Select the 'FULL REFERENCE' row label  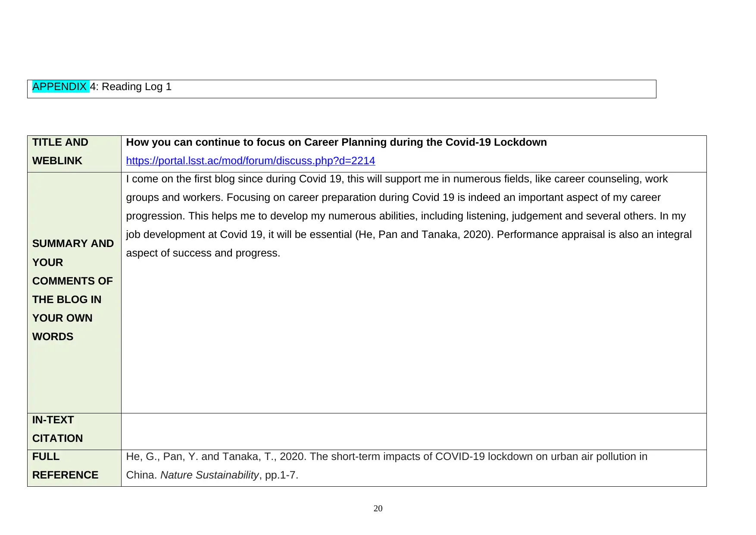65,466
